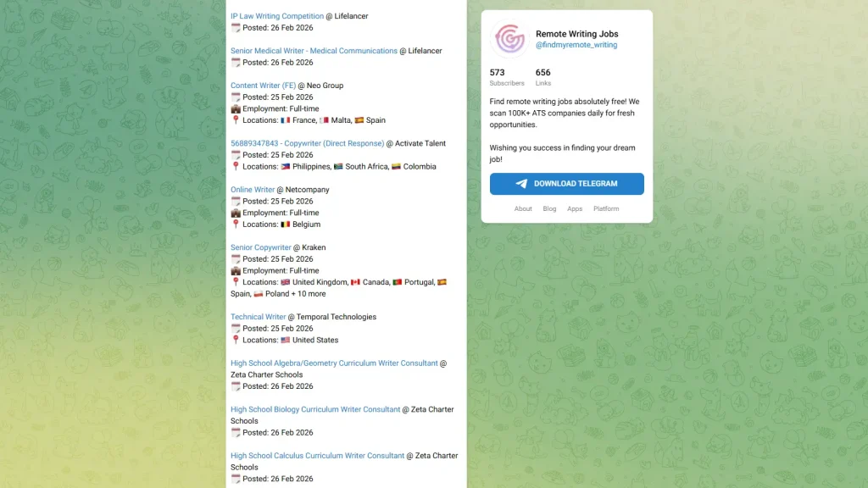
Task: Click the United States flag icon
Action: (285, 341)
